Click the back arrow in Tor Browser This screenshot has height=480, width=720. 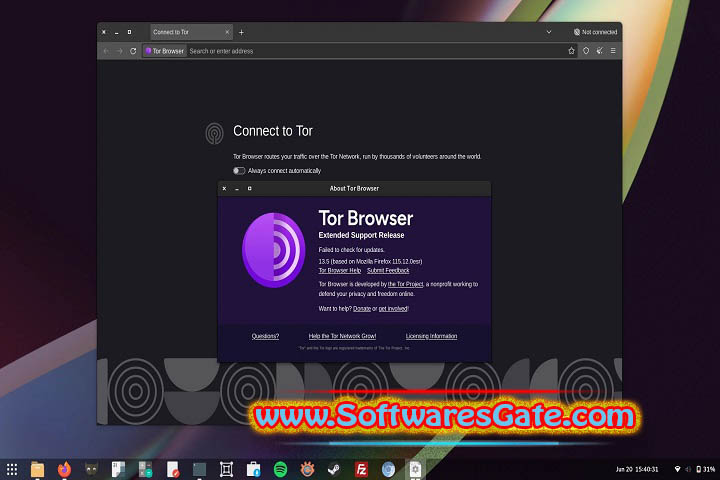pos(106,51)
